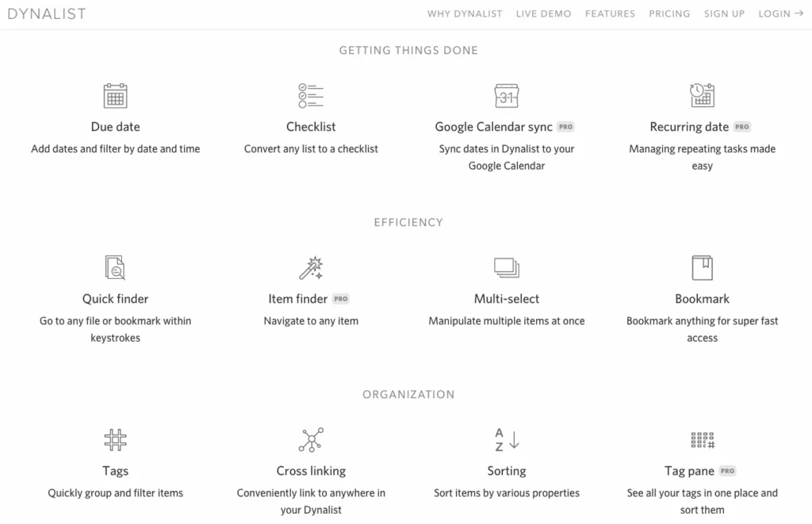Open the Live Demo page

coord(543,14)
